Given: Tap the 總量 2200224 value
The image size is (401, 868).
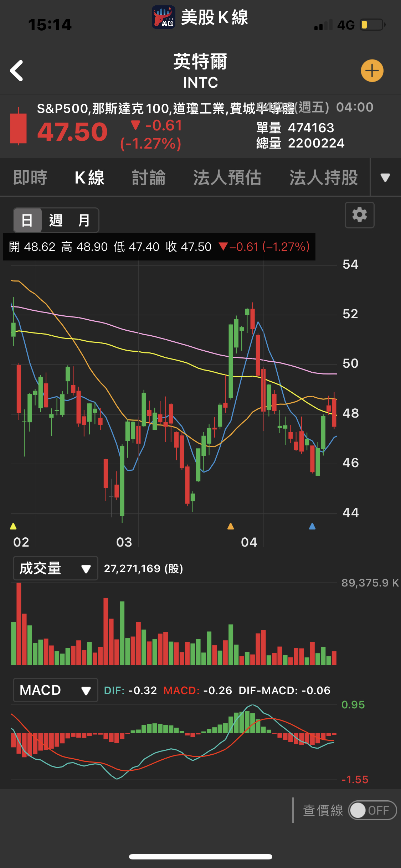Looking at the screenshot, I should (300, 143).
